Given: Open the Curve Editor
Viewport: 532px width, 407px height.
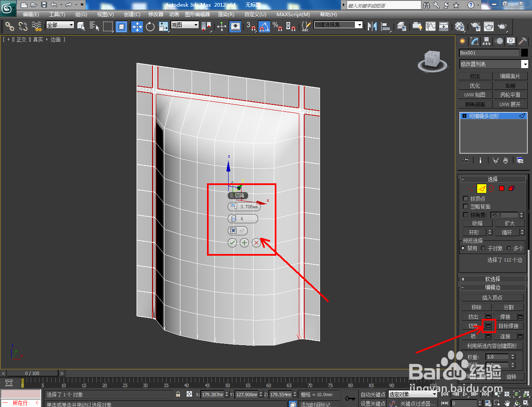Looking at the screenshot, I should (431, 27).
